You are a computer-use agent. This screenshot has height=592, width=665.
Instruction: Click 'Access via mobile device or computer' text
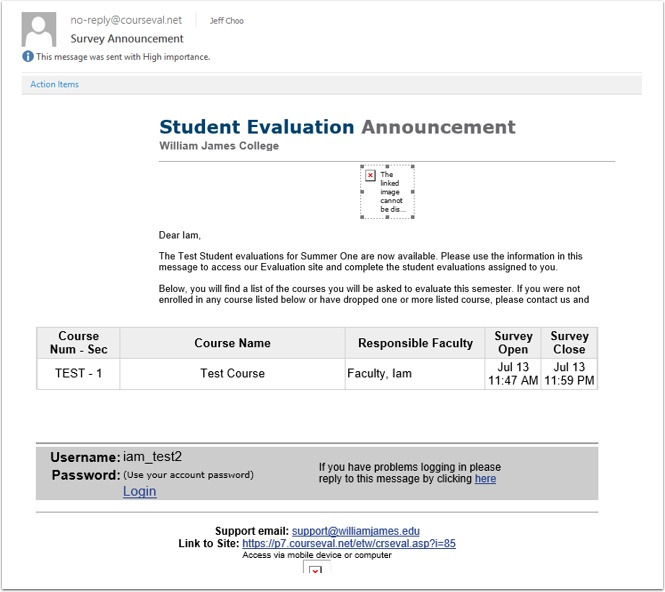[x=317, y=555]
